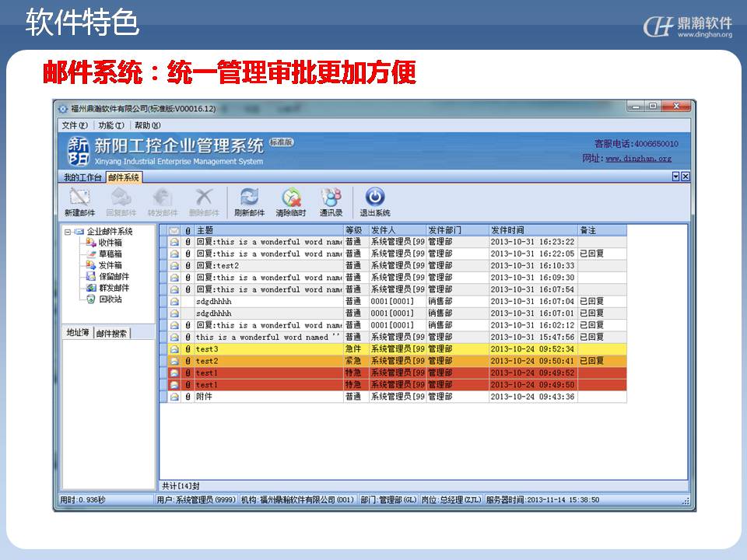The width and height of the screenshot is (747, 560).
Task: Click the 清除临时 clear temporary icon
Action: coord(291,196)
